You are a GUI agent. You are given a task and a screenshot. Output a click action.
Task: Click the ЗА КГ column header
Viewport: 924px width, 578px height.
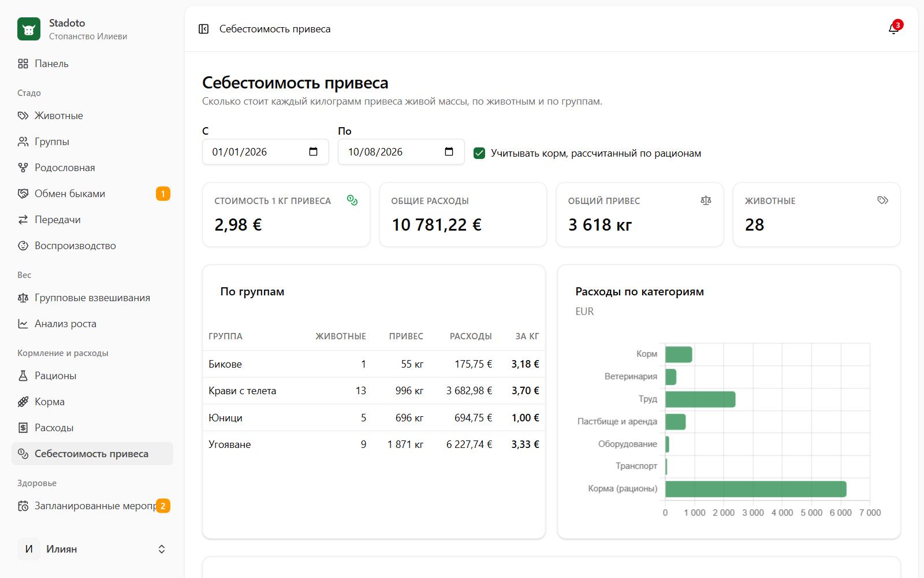(527, 336)
